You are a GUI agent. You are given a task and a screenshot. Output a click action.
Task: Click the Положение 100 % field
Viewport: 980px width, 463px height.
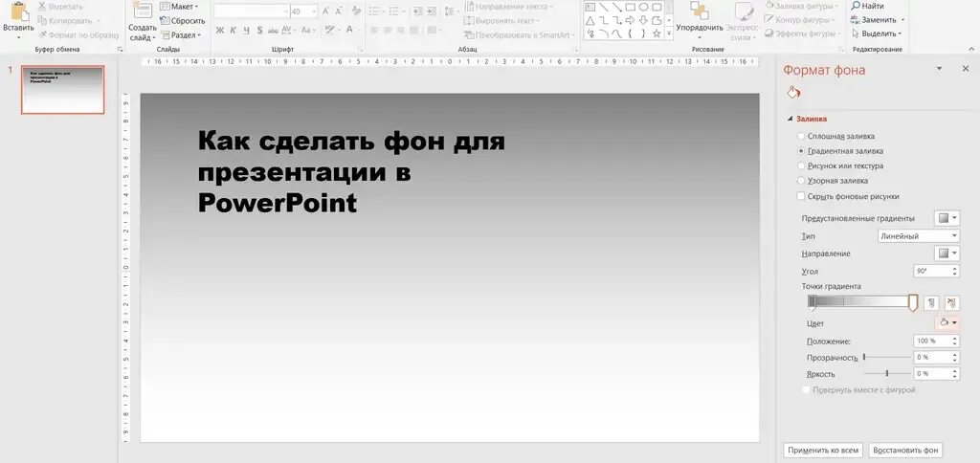point(932,341)
